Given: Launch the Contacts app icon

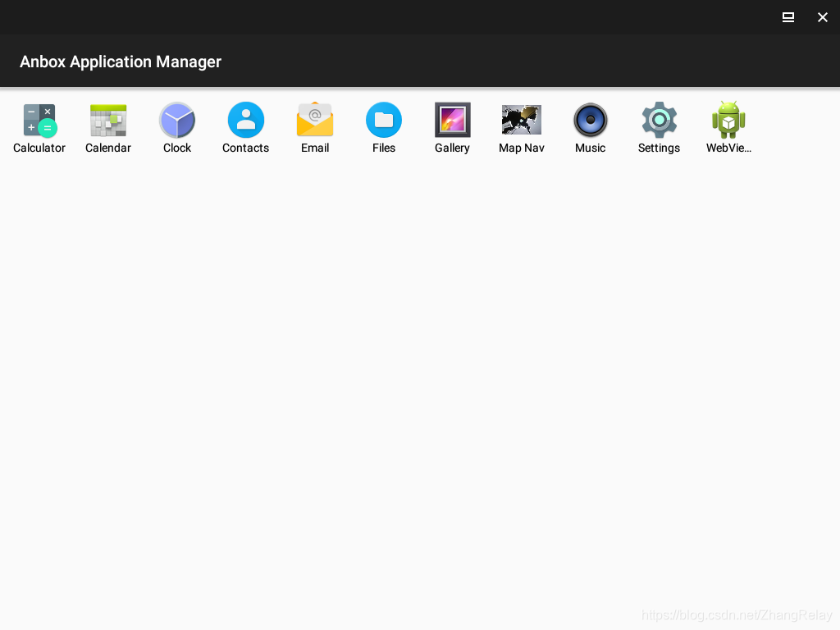Looking at the screenshot, I should click(246, 120).
